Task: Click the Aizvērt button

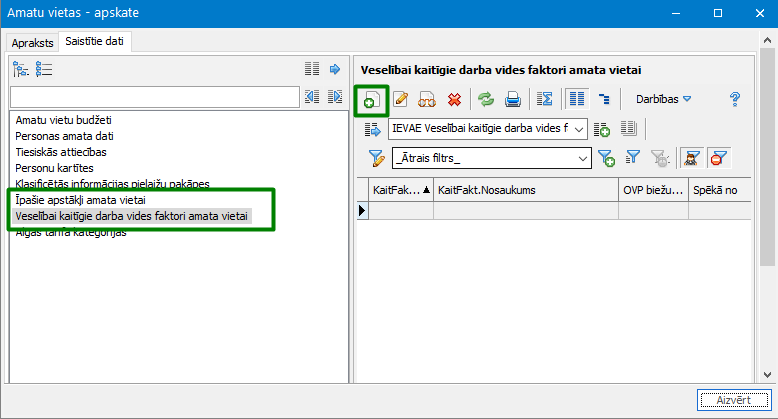Action: click(x=734, y=400)
